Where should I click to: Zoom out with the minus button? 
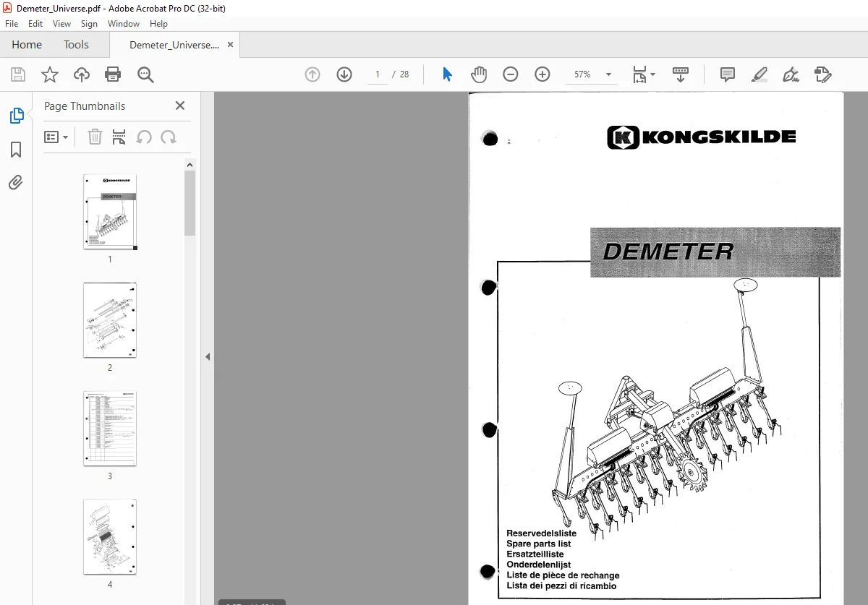point(511,74)
